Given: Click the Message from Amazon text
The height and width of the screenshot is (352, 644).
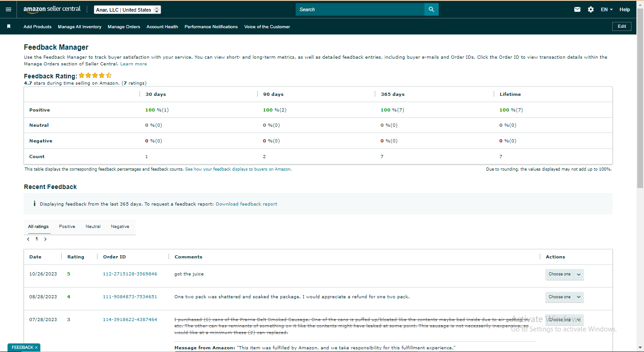Looking at the screenshot, I should [x=315, y=348].
